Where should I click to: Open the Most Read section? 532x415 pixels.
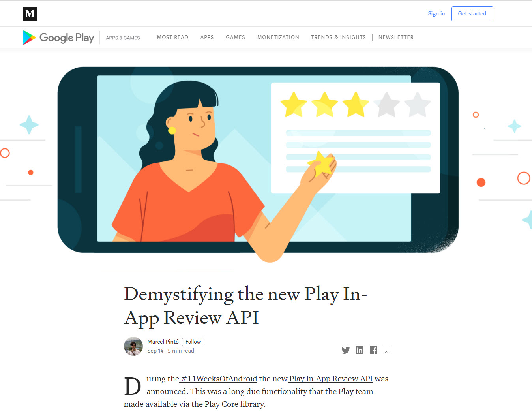click(172, 37)
